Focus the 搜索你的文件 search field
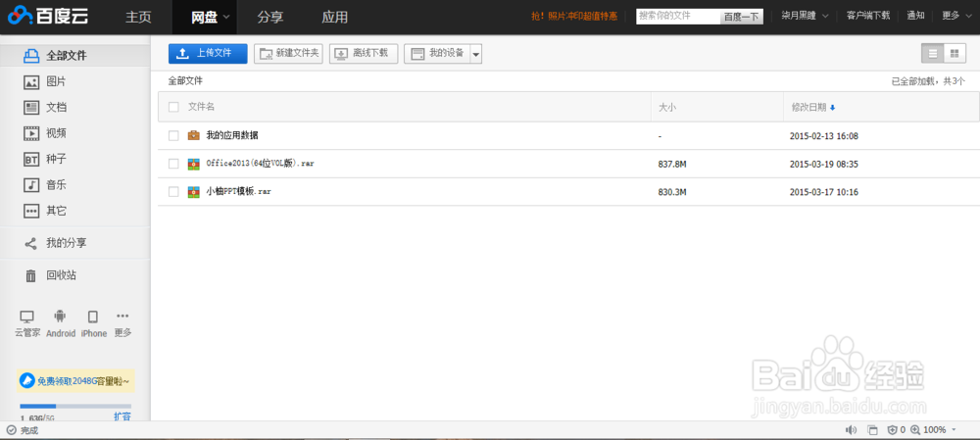 tap(678, 17)
